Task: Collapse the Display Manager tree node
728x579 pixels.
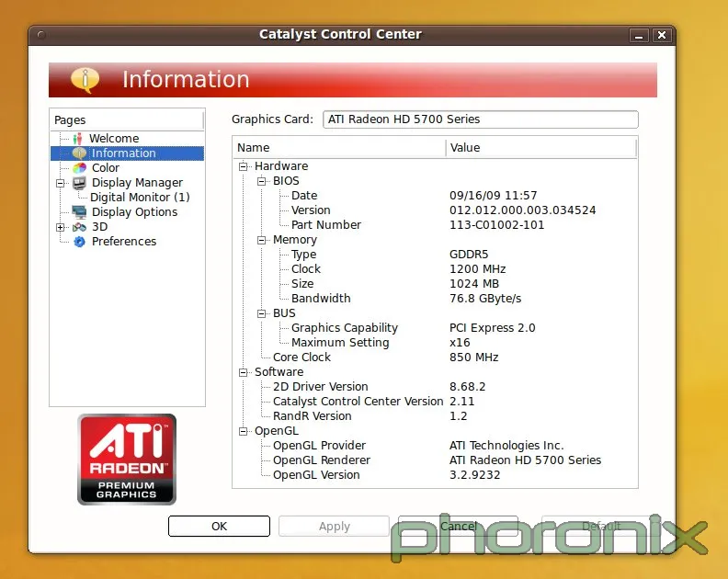Action: (61, 183)
